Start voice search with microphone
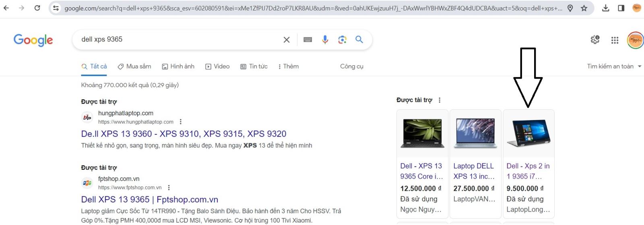Viewport: 644px width, 225px height. click(325, 40)
